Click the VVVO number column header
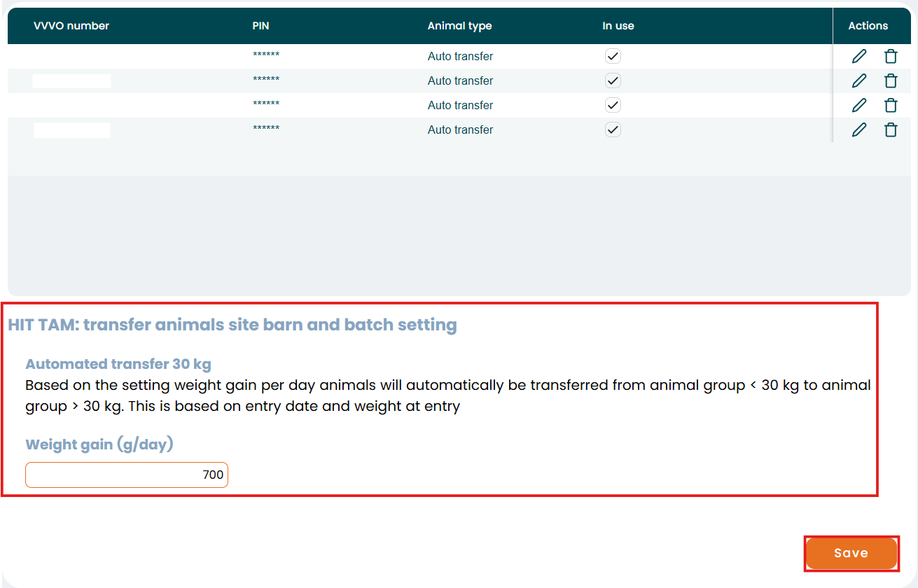918x588 pixels. [71, 26]
